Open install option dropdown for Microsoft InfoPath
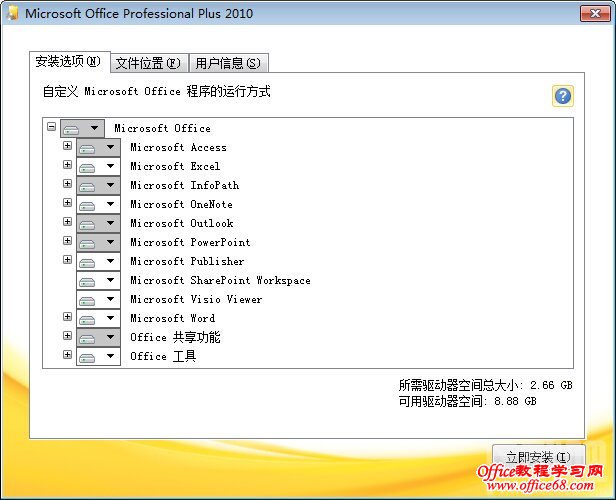 tap(98, 185)
